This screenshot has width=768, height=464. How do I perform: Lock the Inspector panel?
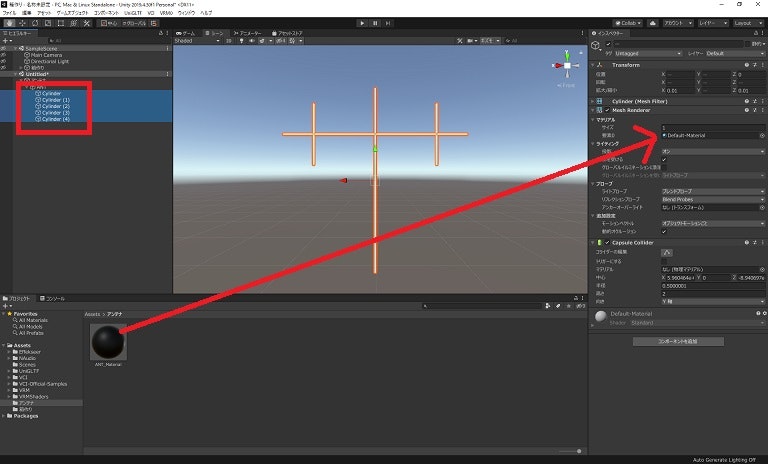click(756, 33)
